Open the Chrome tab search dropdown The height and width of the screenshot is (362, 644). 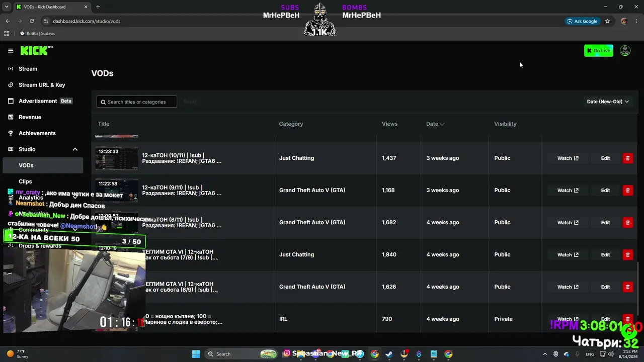[7, 7]
